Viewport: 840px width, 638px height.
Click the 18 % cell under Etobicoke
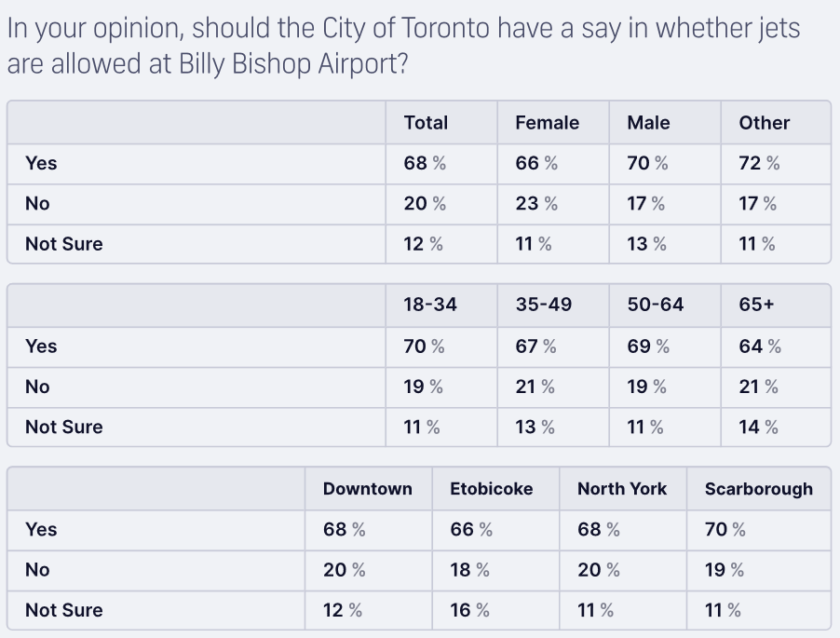click(x=469, y=570)
